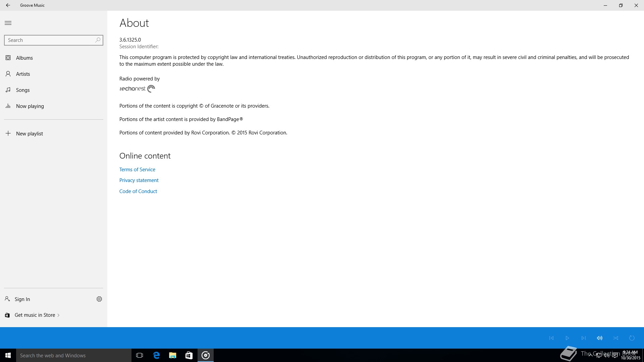Open the Terms of Service link
The image size is (644, 362).
click(137, 170)
